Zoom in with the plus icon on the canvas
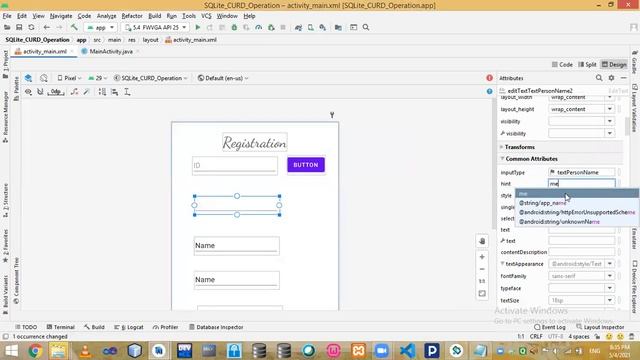 482,257
